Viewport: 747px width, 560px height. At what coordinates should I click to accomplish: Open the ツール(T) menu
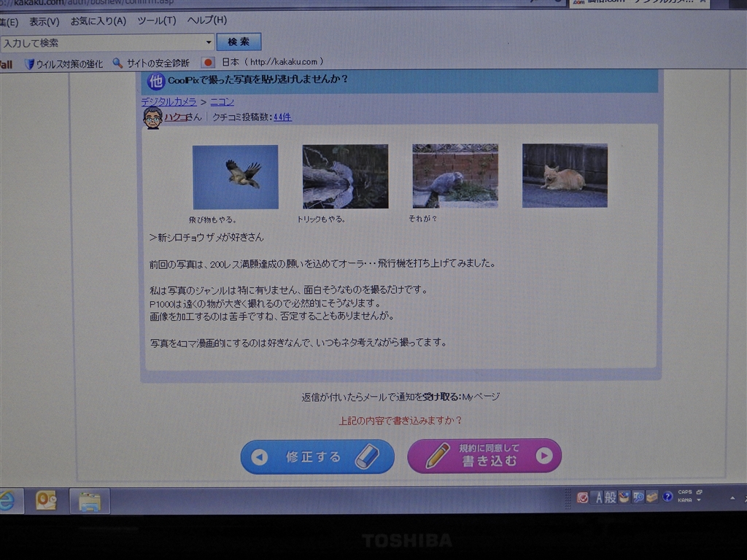point(157,20)
